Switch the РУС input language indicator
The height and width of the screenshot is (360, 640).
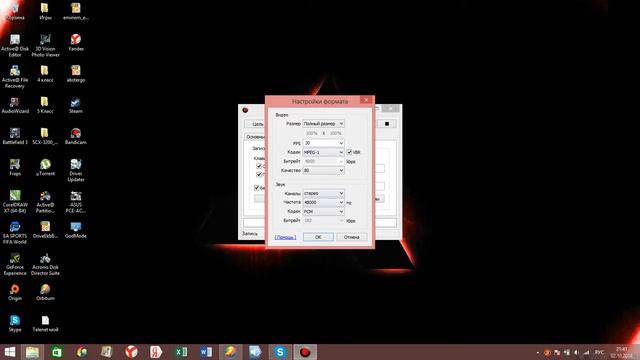tap(599, 352)
